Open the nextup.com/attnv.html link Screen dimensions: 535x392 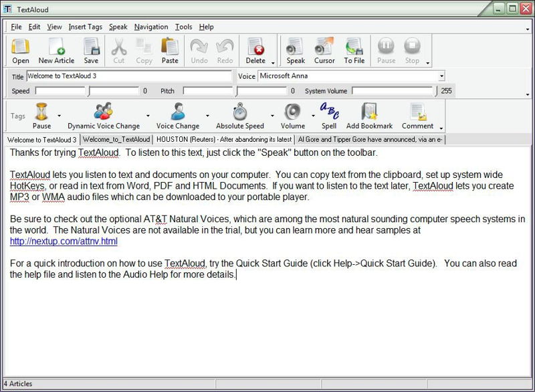point(64,241)
